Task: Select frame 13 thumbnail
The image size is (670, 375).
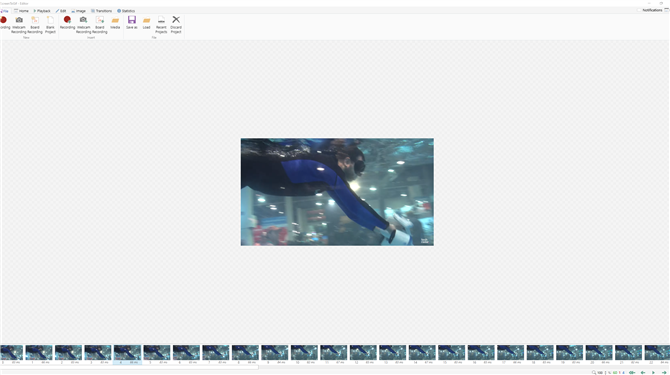Action: tap(393, 354)
